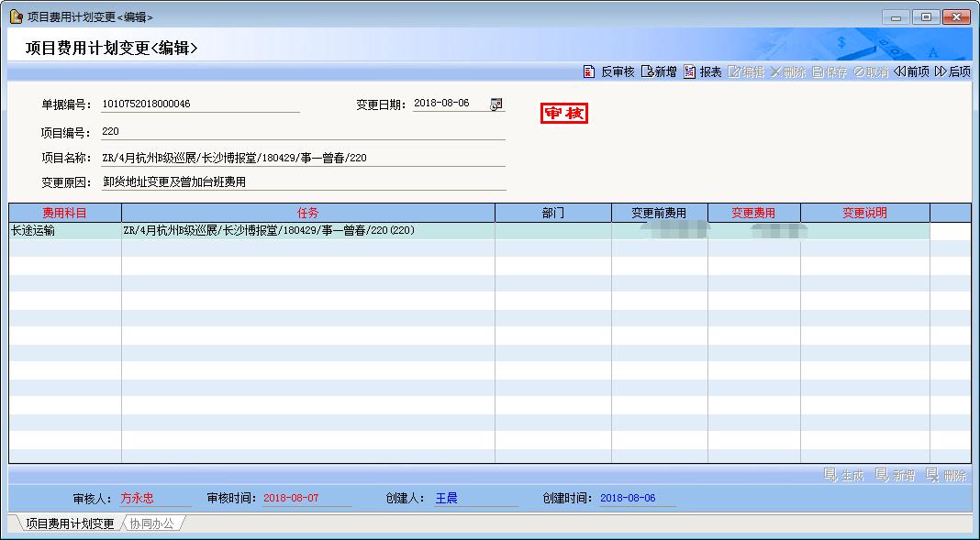Click the 变更费用 column header
980x540 pixels.
753,213
